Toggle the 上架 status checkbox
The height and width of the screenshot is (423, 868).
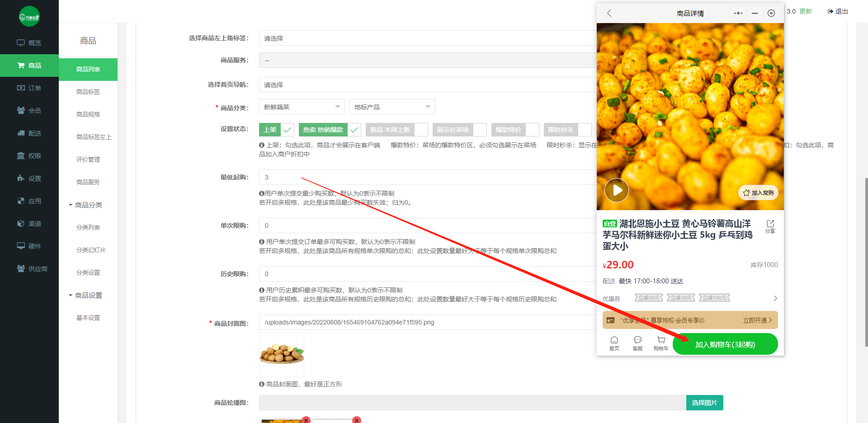[287, 130]
